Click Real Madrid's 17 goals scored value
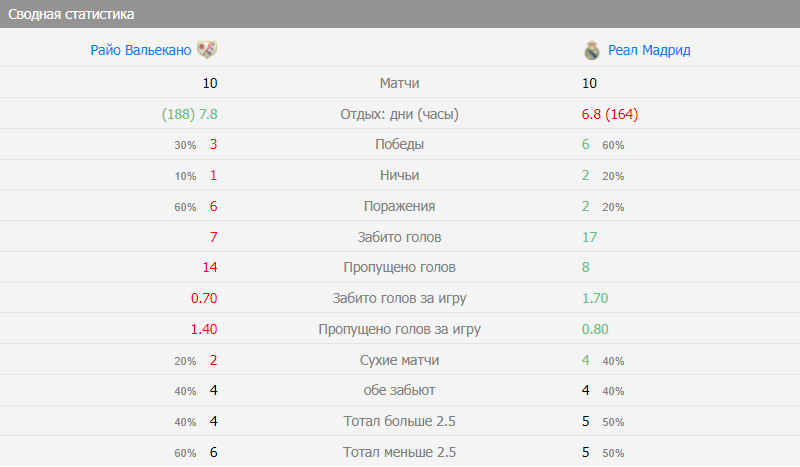This screenshot has height=467, width=800. tap(590, 237)
